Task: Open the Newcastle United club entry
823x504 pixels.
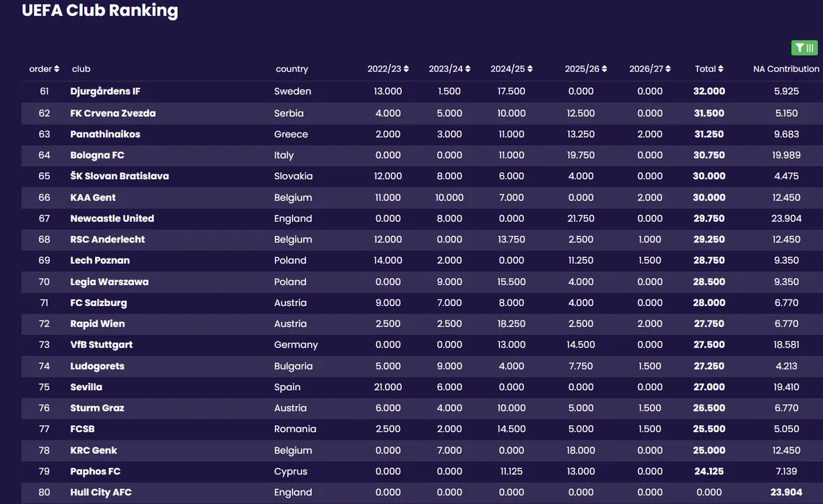Action: (x=112, y=218)
